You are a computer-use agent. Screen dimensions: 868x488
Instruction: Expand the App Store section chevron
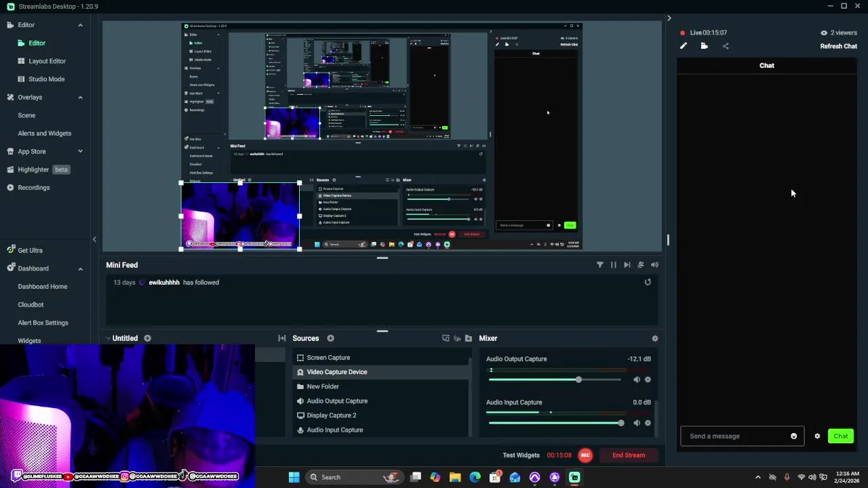coord(80,151)
